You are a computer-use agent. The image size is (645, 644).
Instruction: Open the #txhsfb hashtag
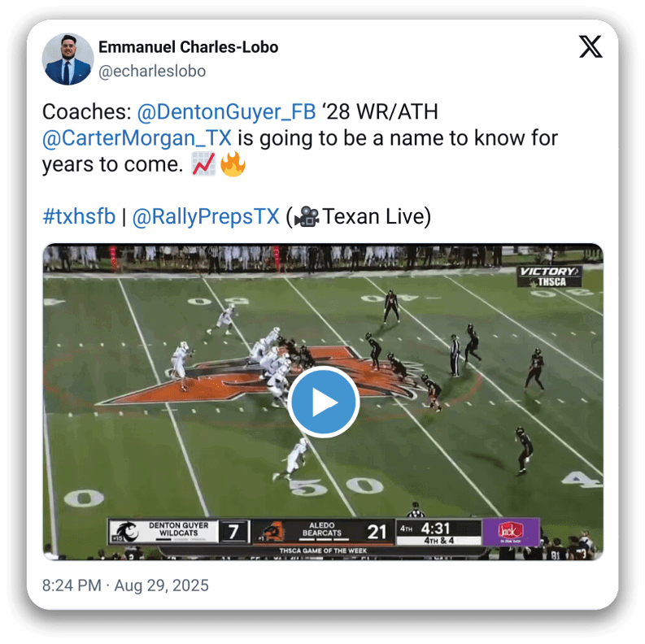pos(79,216)
